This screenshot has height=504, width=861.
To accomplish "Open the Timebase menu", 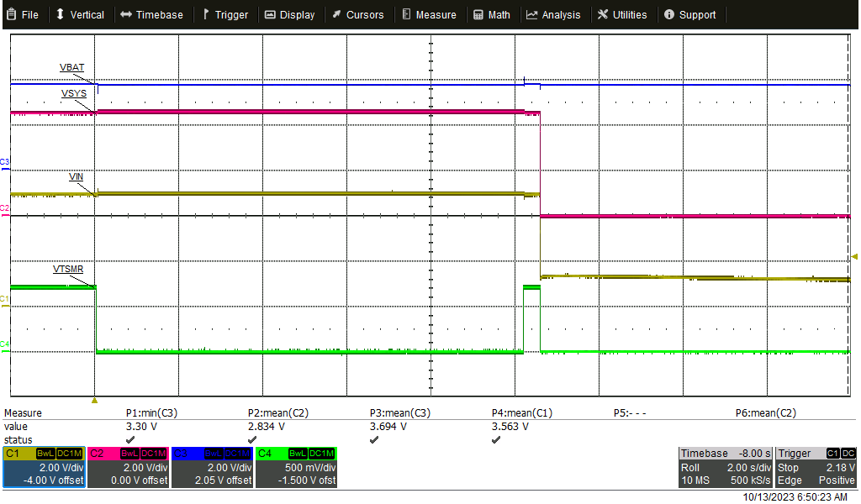I will (x=151, y=14).
